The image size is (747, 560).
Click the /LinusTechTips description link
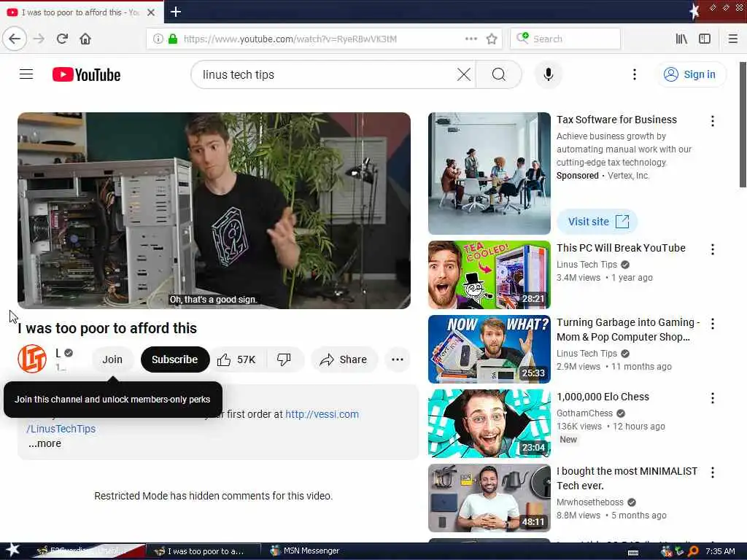pyautogui.click(x=61, y=429)
